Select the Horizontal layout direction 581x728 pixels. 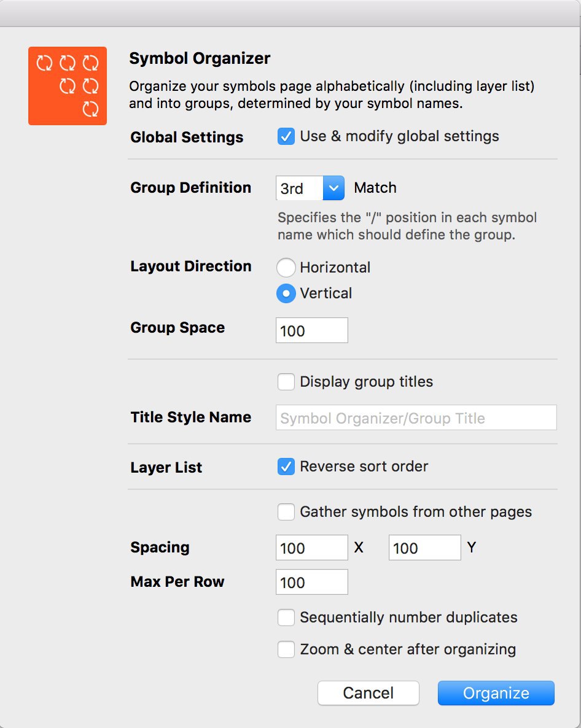tap(286, 268)
